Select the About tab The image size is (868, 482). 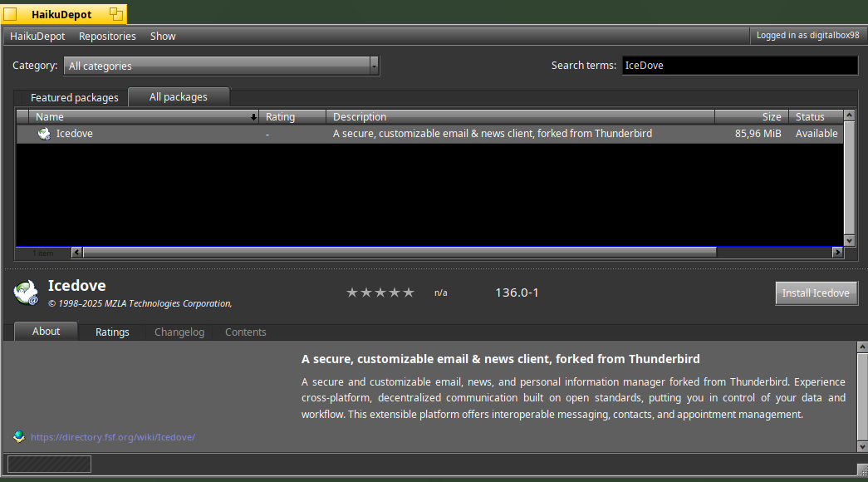click(46, 332)
